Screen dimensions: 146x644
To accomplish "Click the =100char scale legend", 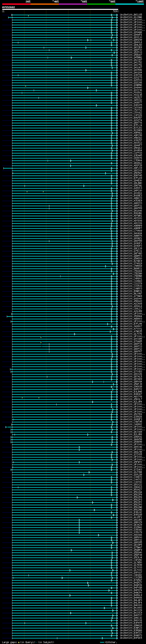I will point(108,642).
